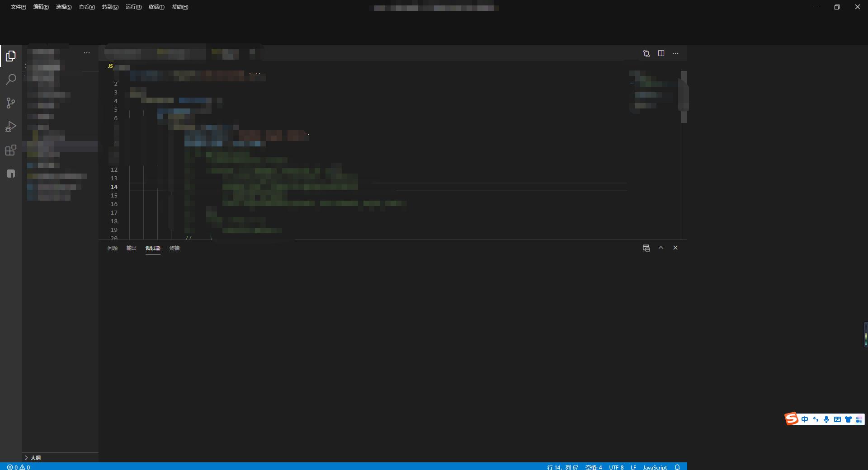Toggle Sogou Chinese/English input mode
868x470 pixels.
click(805, 419)
